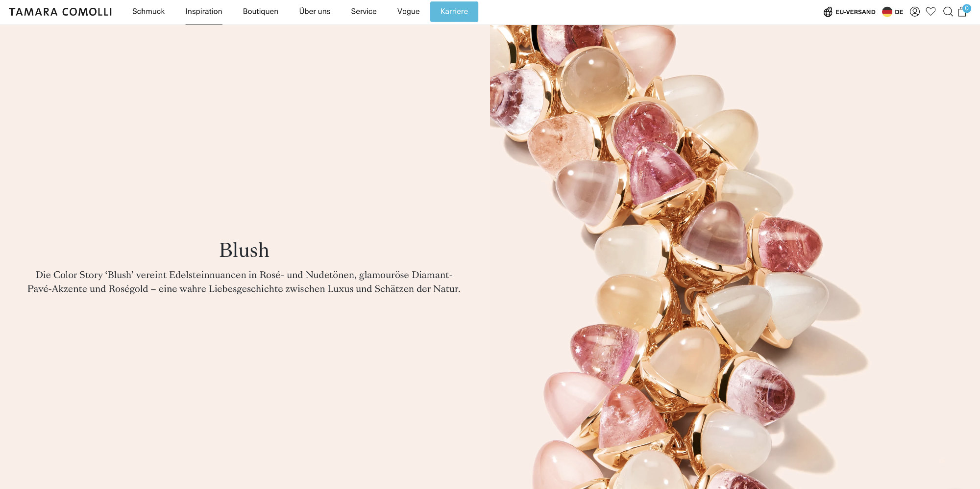Image resolution: width=980 pixels, height=489 pixels.
Task: Click the EU-VERSAND shipping label
Action: point(855,12)
